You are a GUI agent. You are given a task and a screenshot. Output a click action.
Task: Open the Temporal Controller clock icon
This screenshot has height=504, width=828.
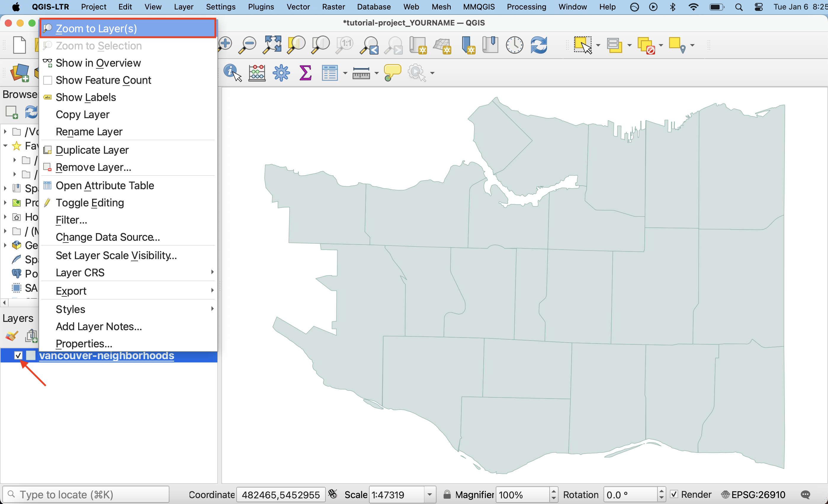click(514, 45)
